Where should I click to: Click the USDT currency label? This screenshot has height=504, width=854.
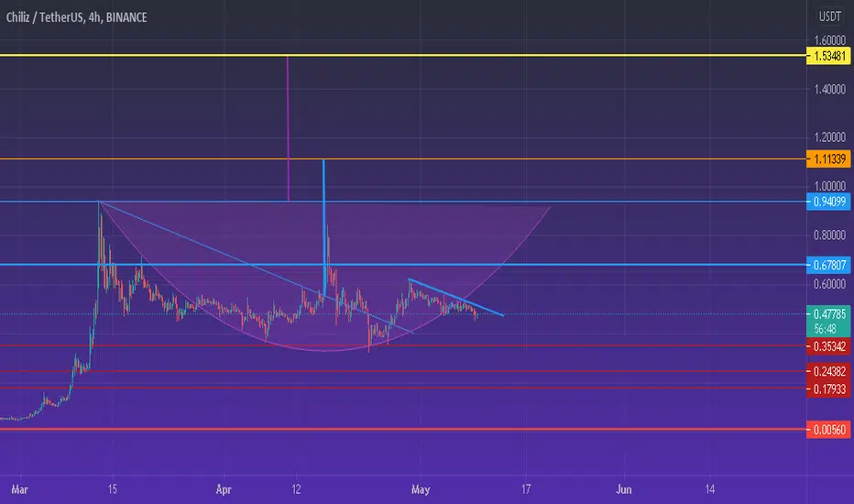(830, 16)
